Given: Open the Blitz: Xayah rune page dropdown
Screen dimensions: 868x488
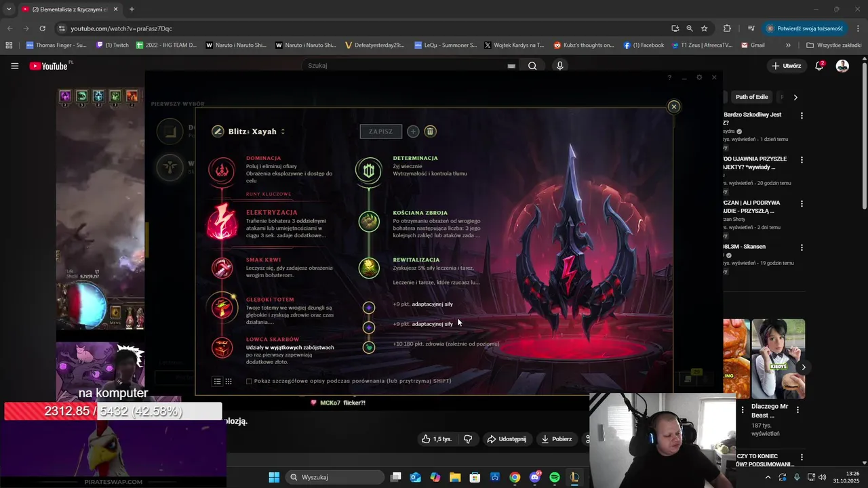Looking at the screenshot, I should click(x=283, y=131).
